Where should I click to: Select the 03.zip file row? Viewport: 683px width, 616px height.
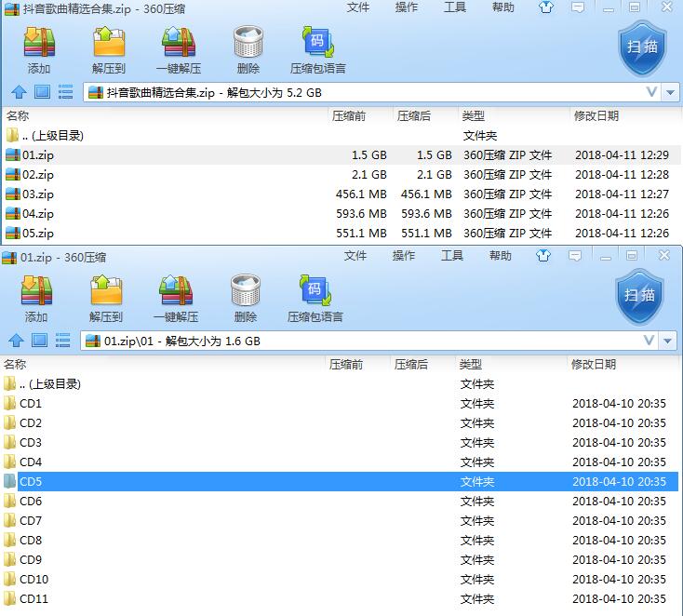tap(38, 194)
